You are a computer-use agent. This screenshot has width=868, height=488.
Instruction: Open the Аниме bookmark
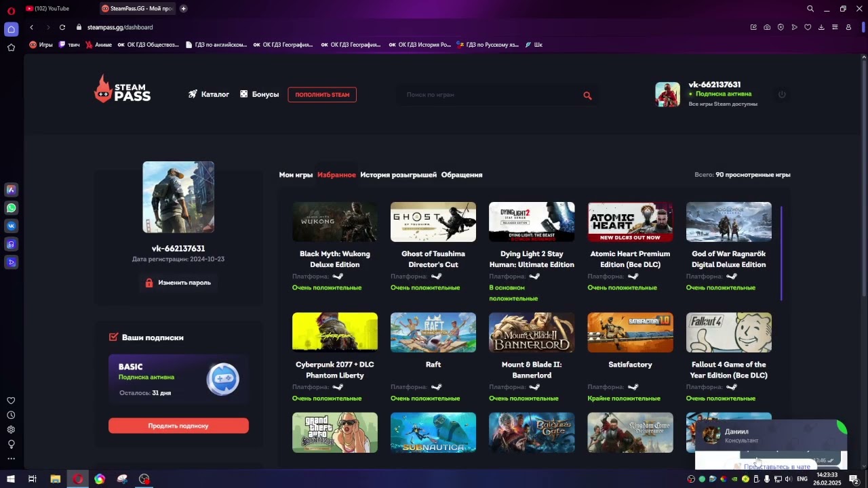98,45
